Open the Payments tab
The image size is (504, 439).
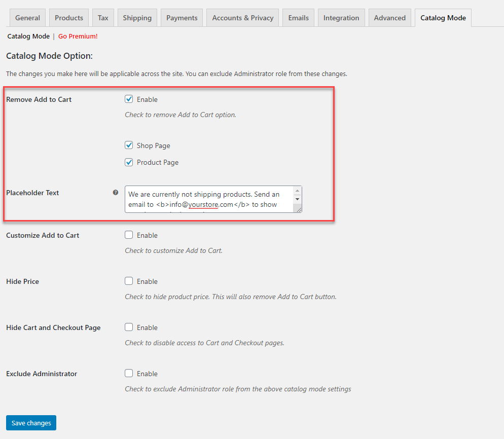point(182,18)
